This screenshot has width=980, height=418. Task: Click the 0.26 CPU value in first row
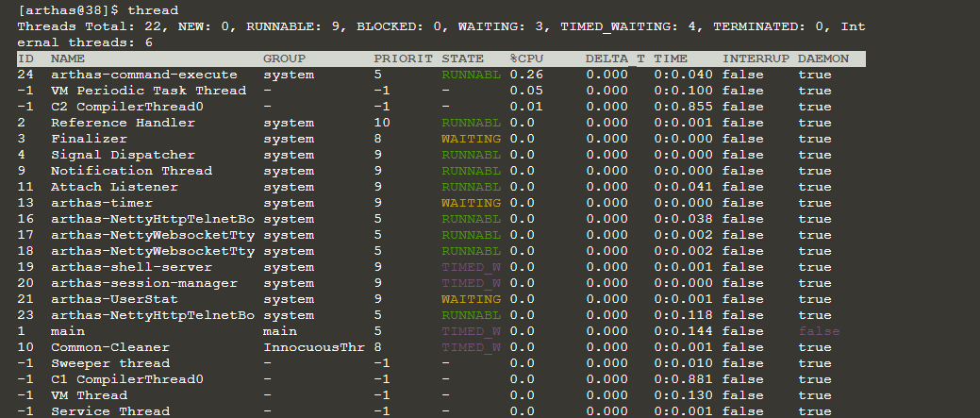pyautogui.click(x=526, y=75)
